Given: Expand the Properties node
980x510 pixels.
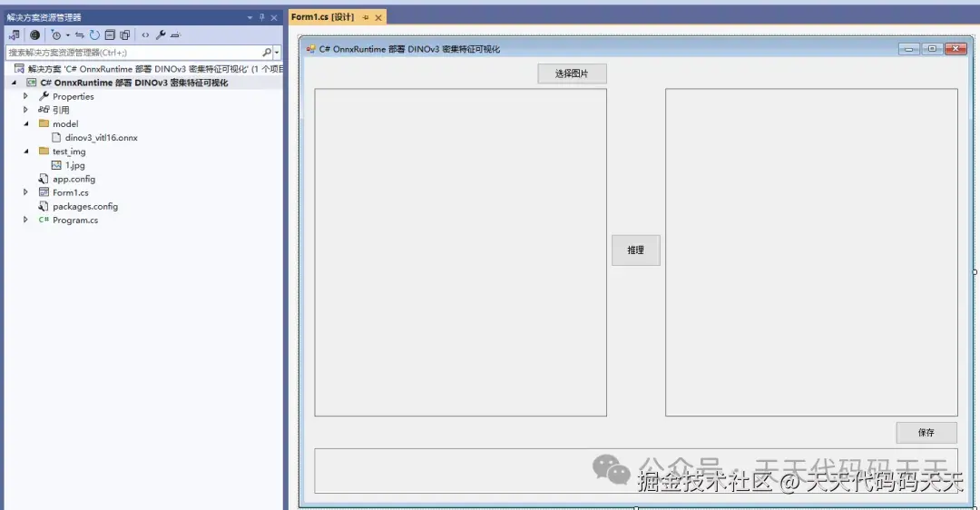Looking at the screenshot, I should (x=25, y=96).
